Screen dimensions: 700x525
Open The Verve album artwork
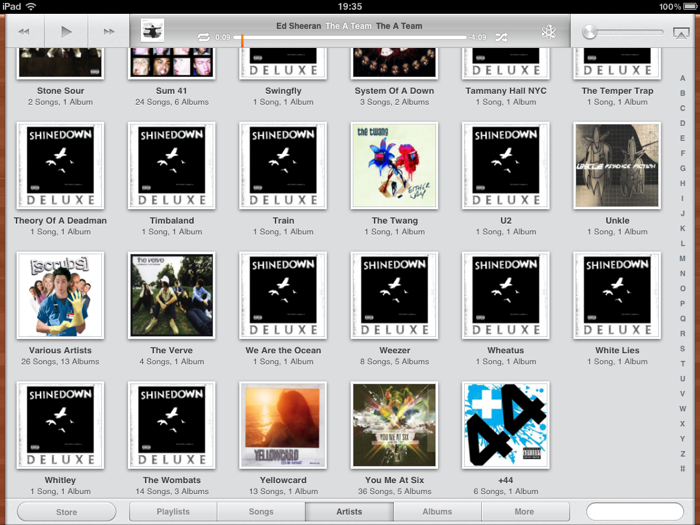pos(171,296)
